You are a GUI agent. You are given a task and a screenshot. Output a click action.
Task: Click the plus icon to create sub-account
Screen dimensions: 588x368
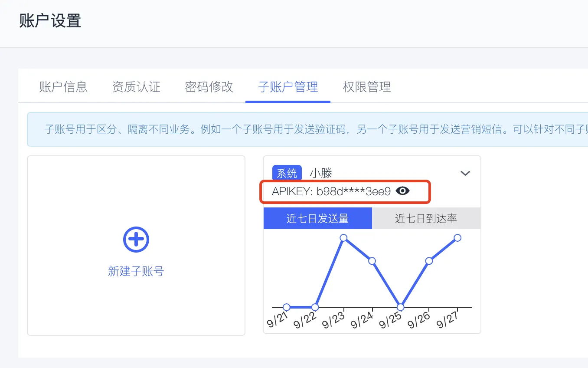pos(136,239)
